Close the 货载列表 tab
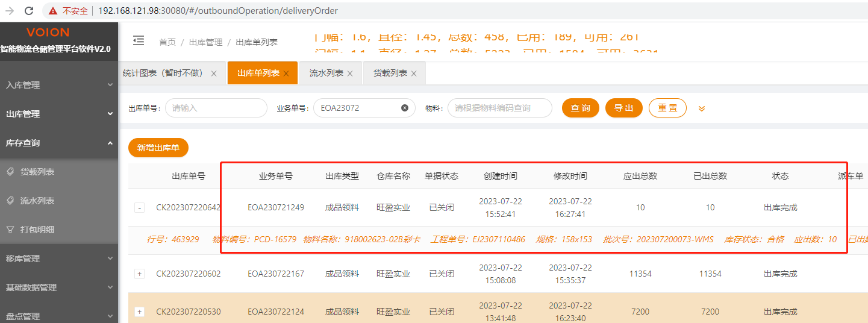 click(414, 74)
